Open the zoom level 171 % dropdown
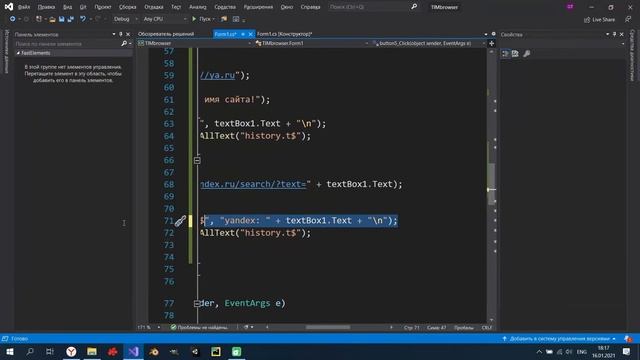This screenshot has width=640, height=360. point(149,327)
